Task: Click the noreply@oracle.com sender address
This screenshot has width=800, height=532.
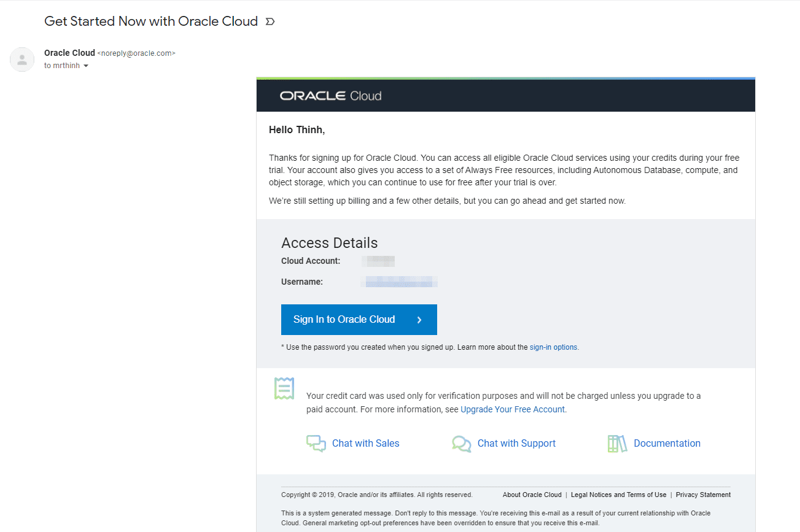Action: click(136, 53)
